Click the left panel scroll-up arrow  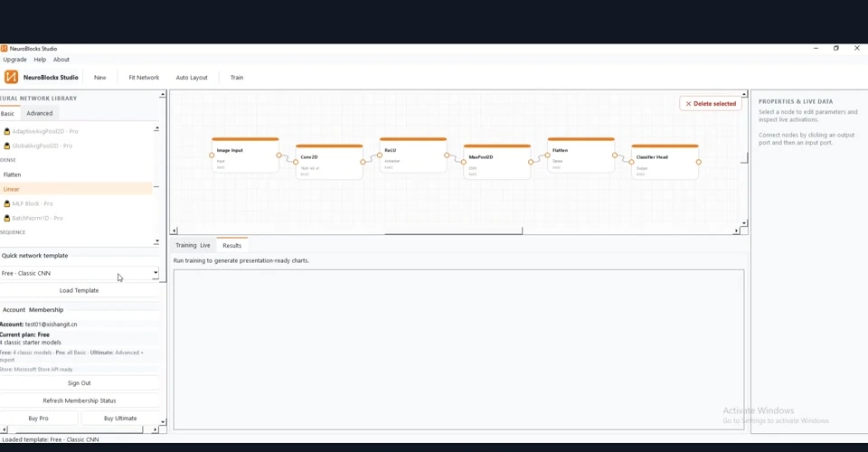pyautogui.click(x=163, y=95)
